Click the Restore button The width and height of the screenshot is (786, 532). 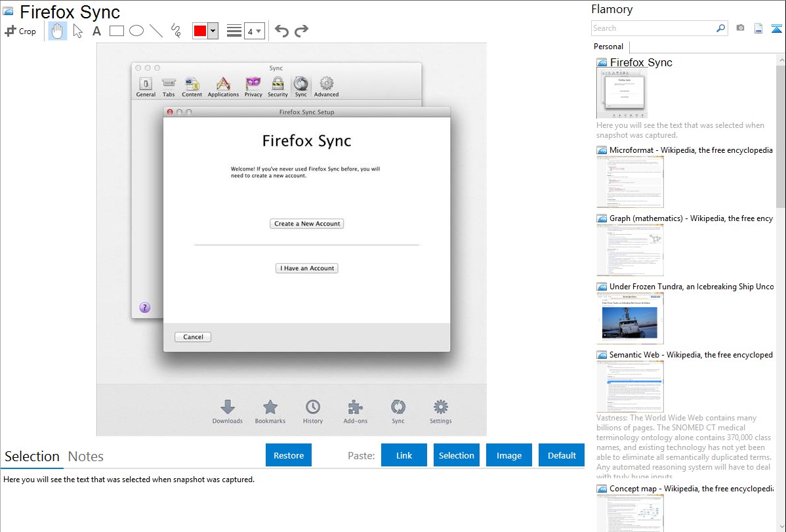(289, 455)
